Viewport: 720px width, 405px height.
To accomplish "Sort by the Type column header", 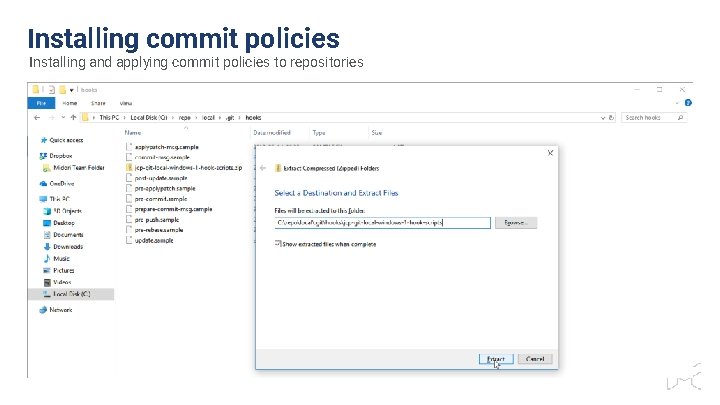I will [x=319, y=133].
